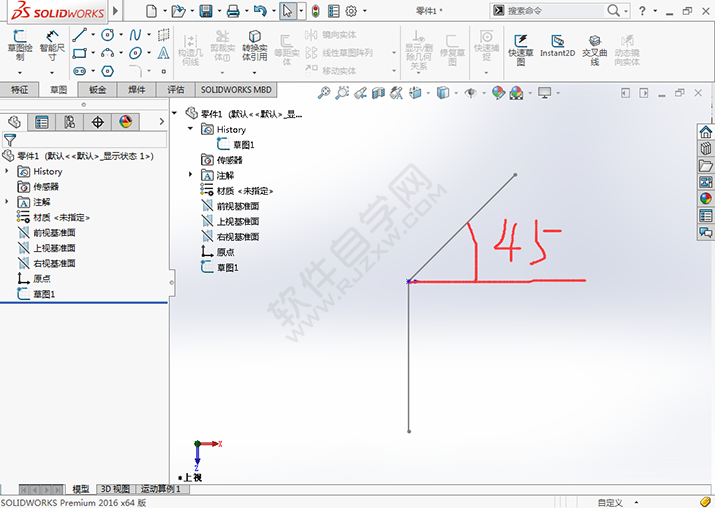715x508 pixels.
Task: Expand the manager tabs chevron arrow
Action: pyautogui.click(x=161, y=122)
